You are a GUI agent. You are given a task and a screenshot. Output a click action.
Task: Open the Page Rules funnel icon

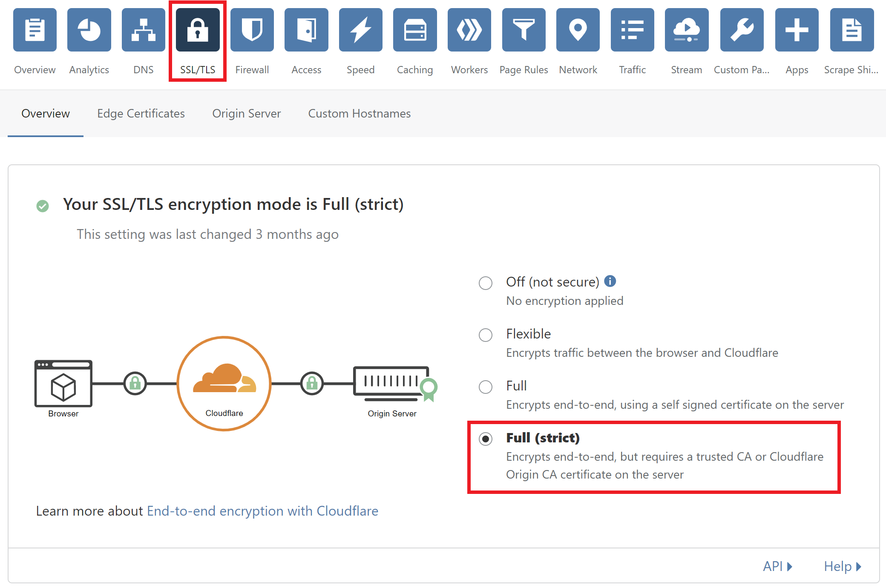click(x=524, y=30)
